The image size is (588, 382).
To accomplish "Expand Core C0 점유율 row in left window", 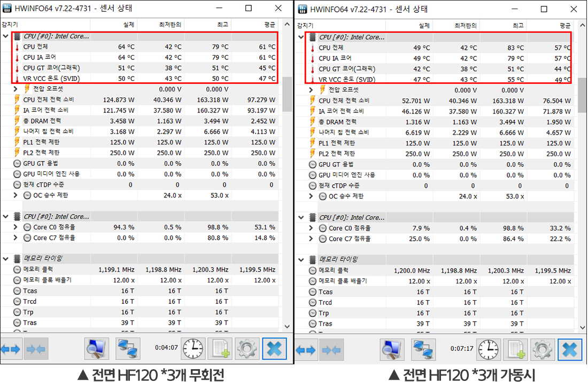I will coord(16,227).
